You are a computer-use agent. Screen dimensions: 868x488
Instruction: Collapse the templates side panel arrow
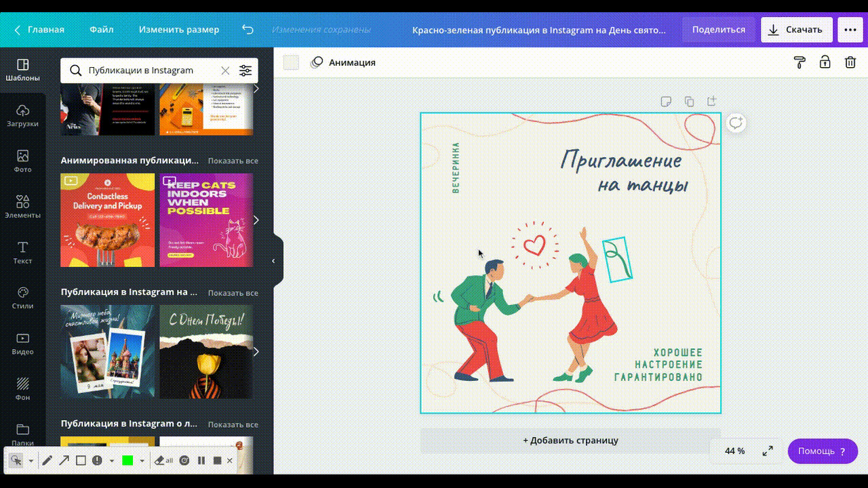tap(273, 260)
